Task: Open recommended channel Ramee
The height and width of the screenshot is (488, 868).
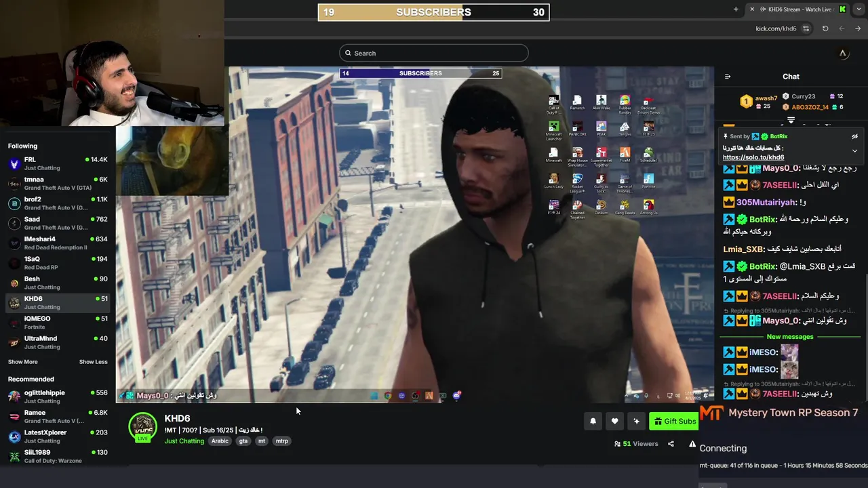Action: [58, 416]
